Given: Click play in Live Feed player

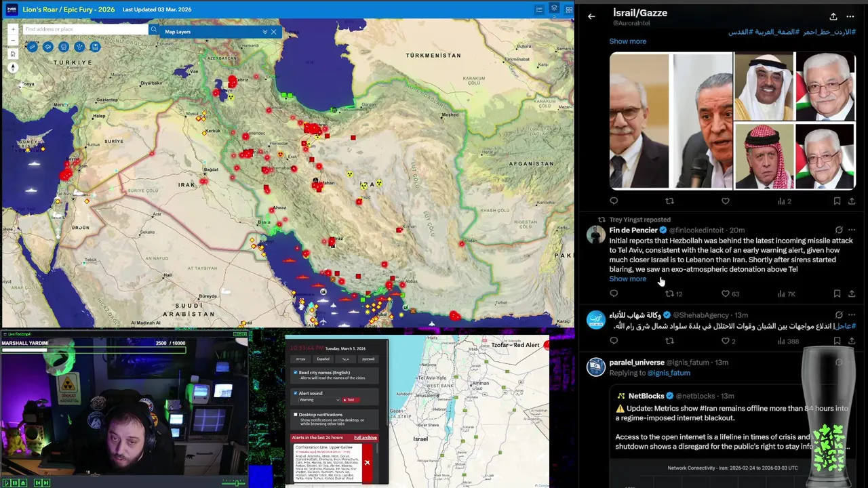Looking at the screenshot, I should point(7,483).
